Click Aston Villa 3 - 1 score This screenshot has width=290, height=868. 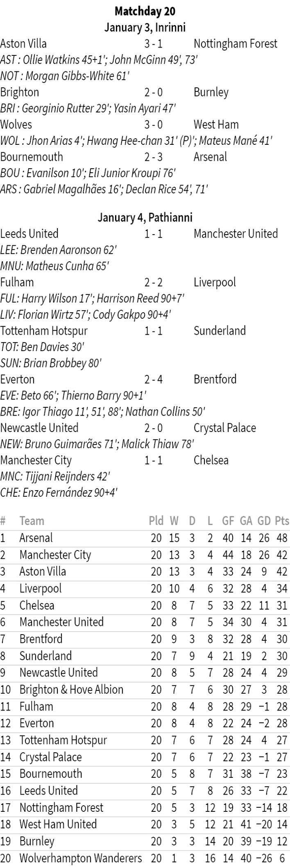153,44
